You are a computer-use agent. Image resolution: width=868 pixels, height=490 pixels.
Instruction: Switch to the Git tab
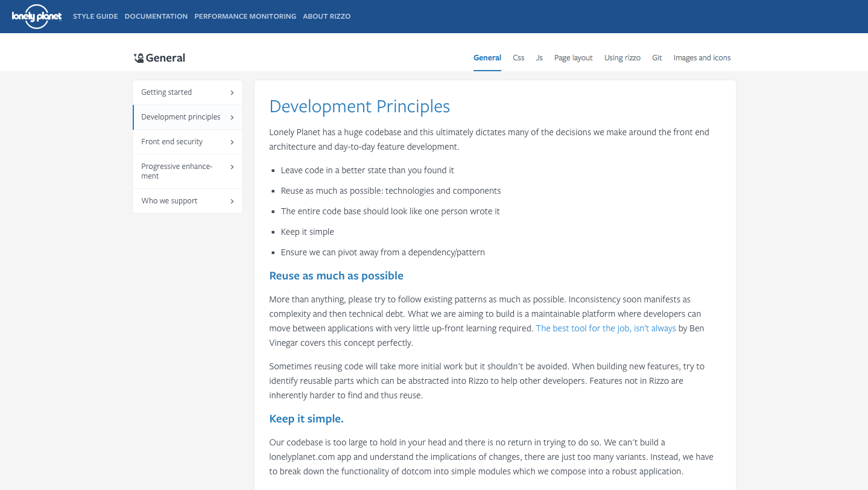coord(657,58)
